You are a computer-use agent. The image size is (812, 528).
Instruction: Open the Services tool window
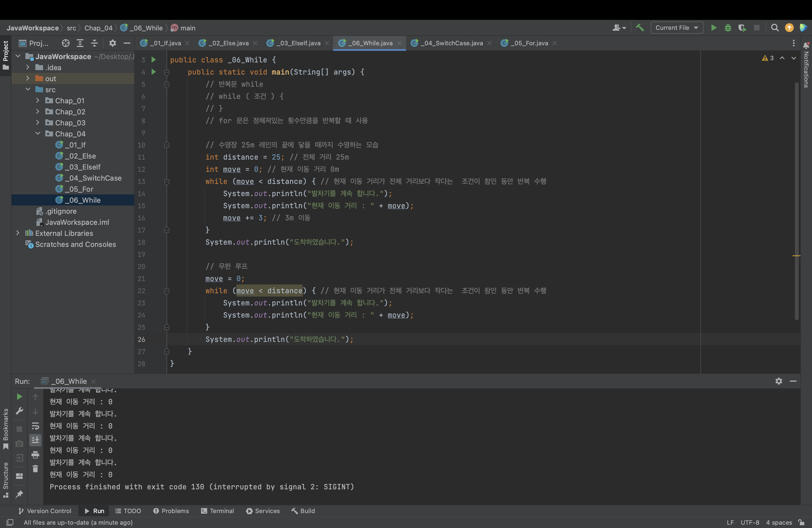tap(263, 511)
